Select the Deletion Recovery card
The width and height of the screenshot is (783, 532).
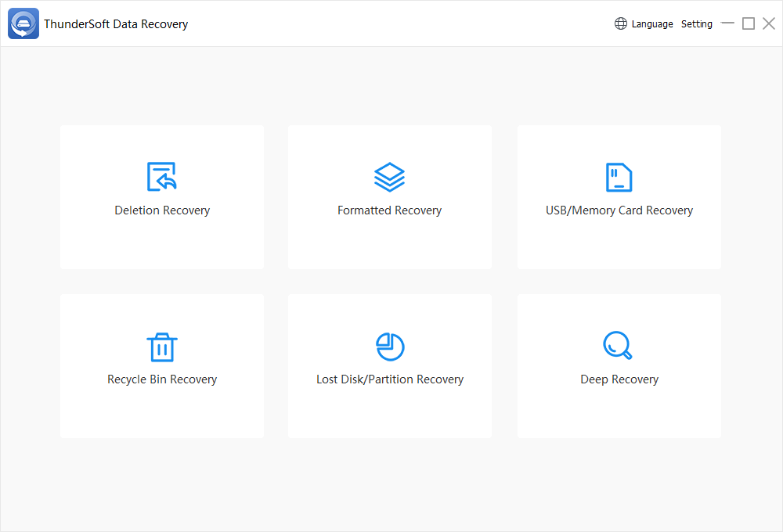[162, 196]
